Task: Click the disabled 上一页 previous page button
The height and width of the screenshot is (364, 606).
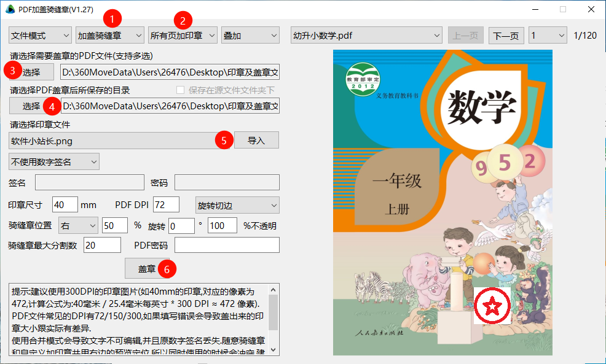Action: 466,36
